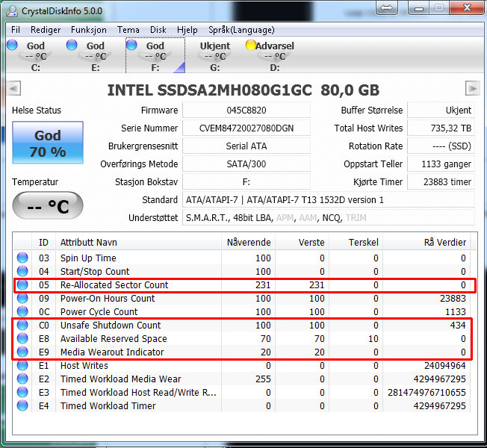The image size is (487, 448).
Task: Select the Media Wearout Indicator attribute
Action: pyautogui.click(x=112, y=352)
